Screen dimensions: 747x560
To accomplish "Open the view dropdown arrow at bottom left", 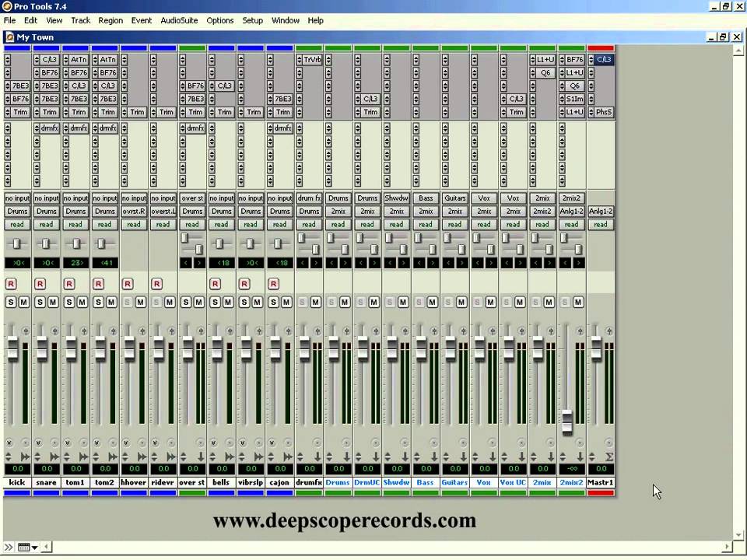I will pos(35,548).
